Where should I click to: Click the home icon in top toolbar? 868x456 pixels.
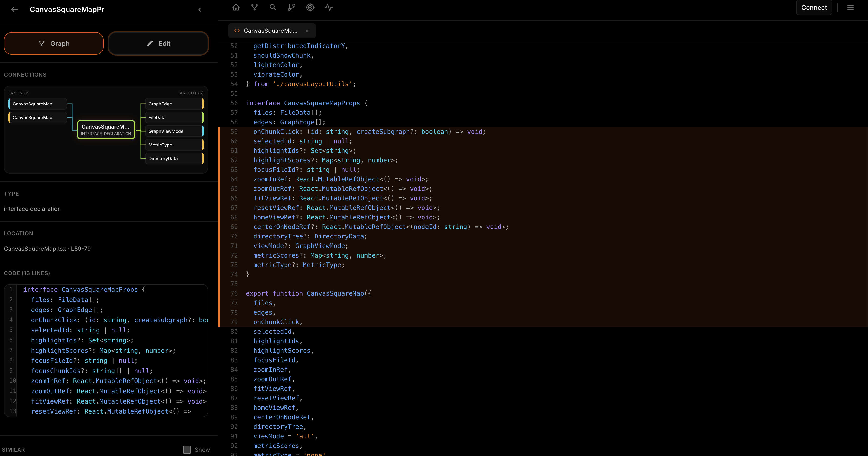236,7
